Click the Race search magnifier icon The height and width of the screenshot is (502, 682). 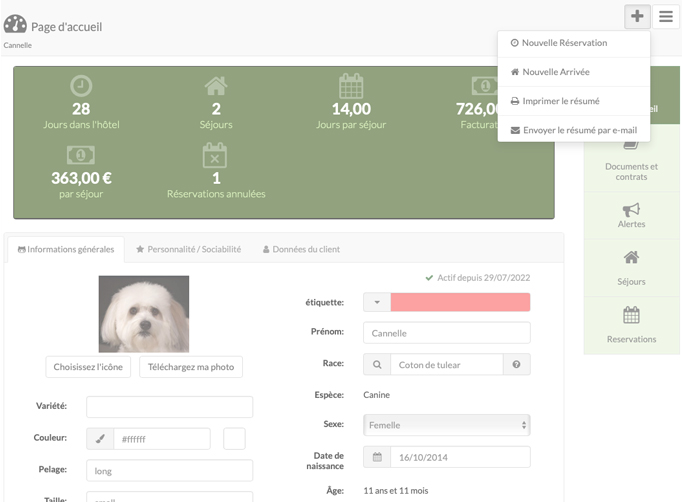point(377,365)
